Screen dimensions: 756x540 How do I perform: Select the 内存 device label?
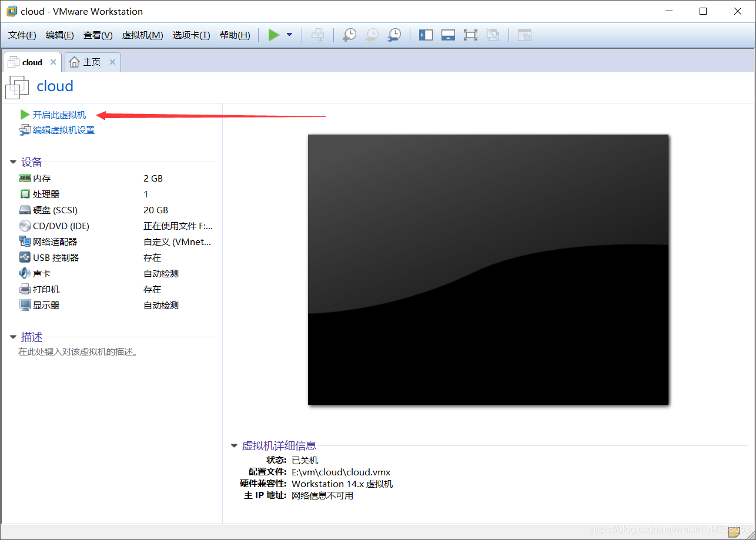(42, 178)
